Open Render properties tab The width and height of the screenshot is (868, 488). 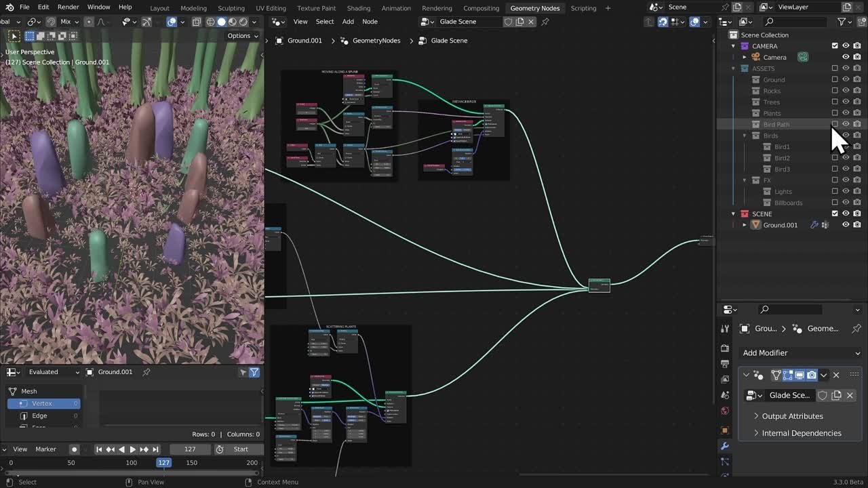[725, 348]
